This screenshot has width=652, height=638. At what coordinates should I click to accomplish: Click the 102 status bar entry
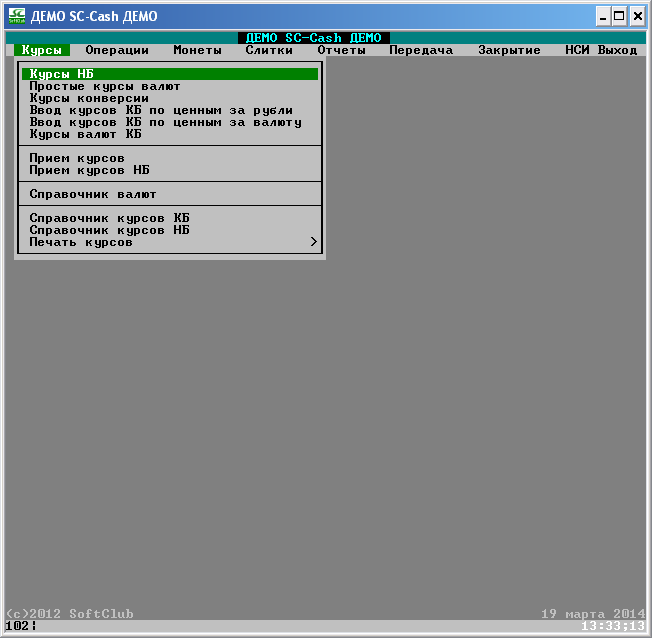pos(21,626)
